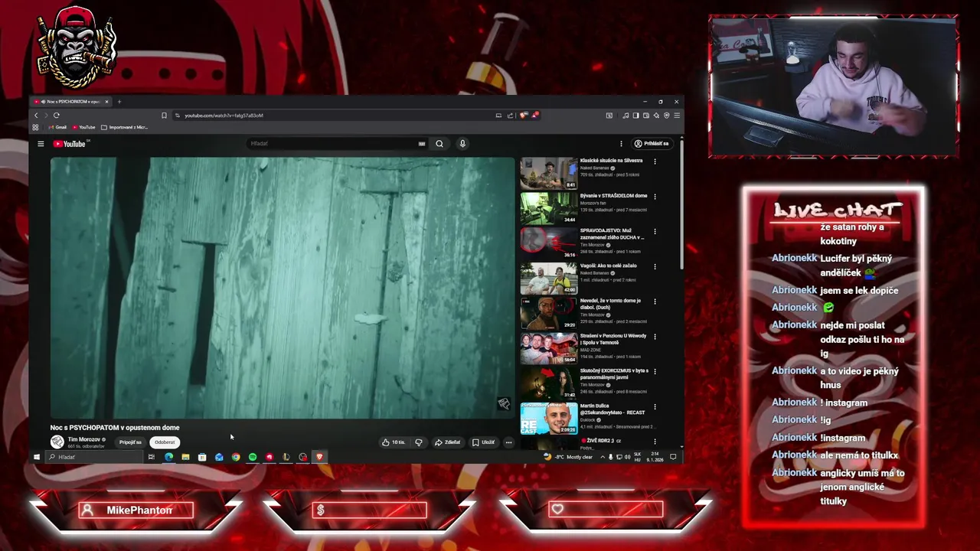This screenshot has width=980, height=551.
Task: Click the Prihlásiť sa sign-in button
Action: coord(652,144)
